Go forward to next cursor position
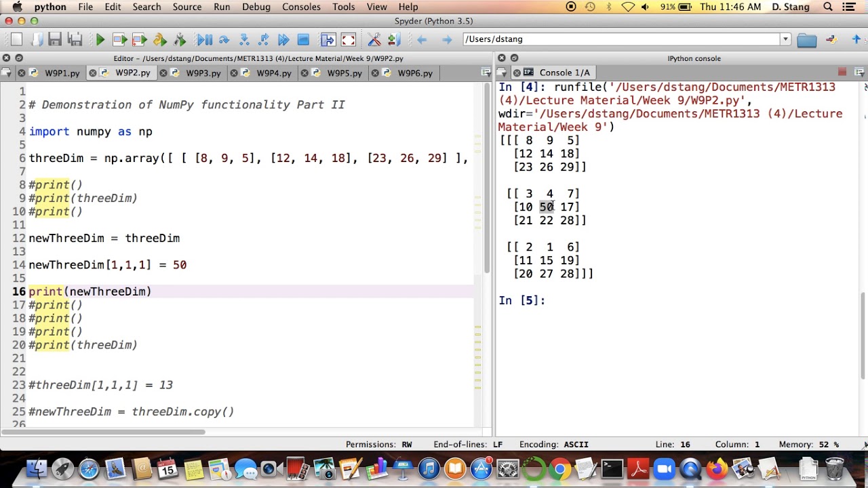868x488 pixels. (x=446, y=39)
